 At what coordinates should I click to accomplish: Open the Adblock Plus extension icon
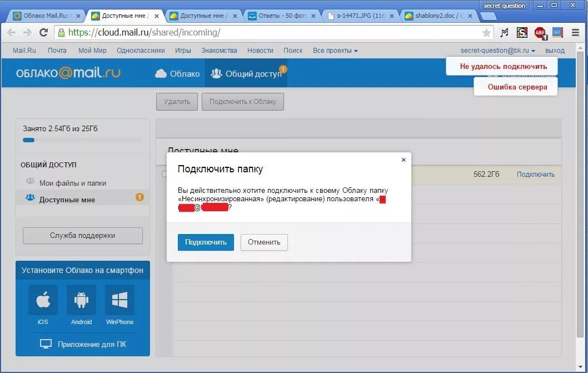540,33
